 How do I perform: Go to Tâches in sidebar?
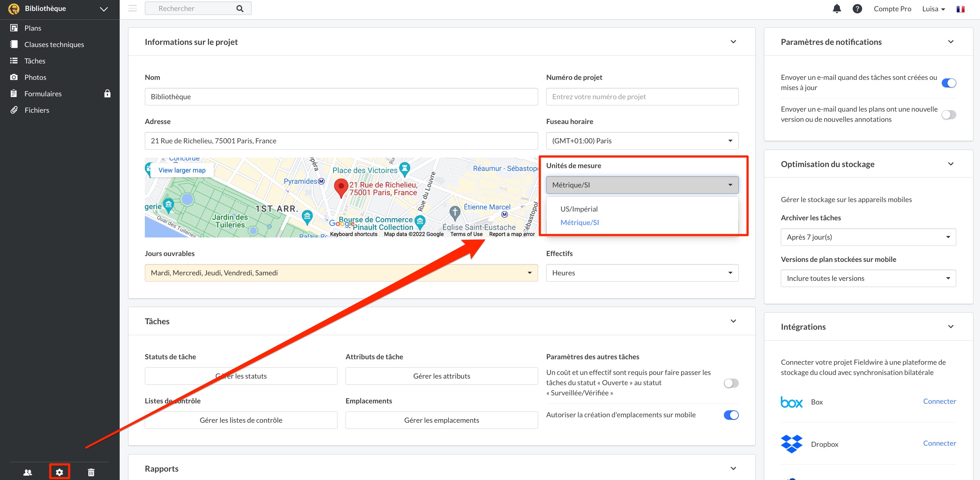[35, 61]
